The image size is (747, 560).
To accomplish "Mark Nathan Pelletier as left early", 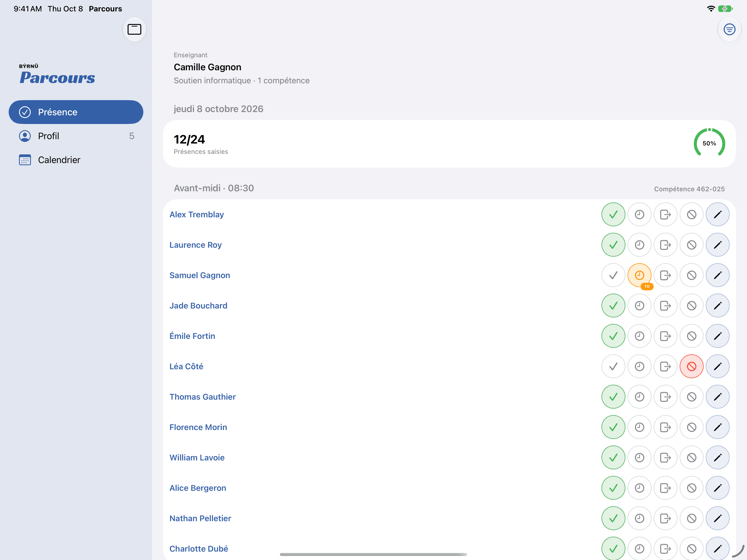I will (665, 518).
